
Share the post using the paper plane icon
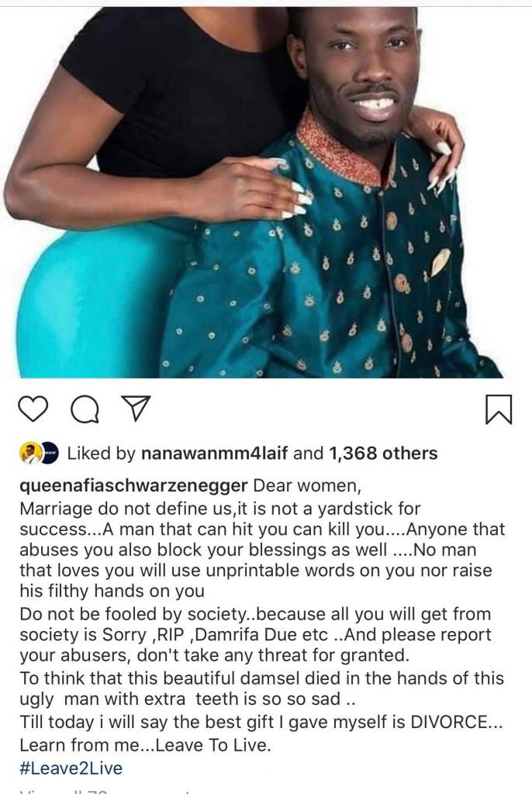134,408
